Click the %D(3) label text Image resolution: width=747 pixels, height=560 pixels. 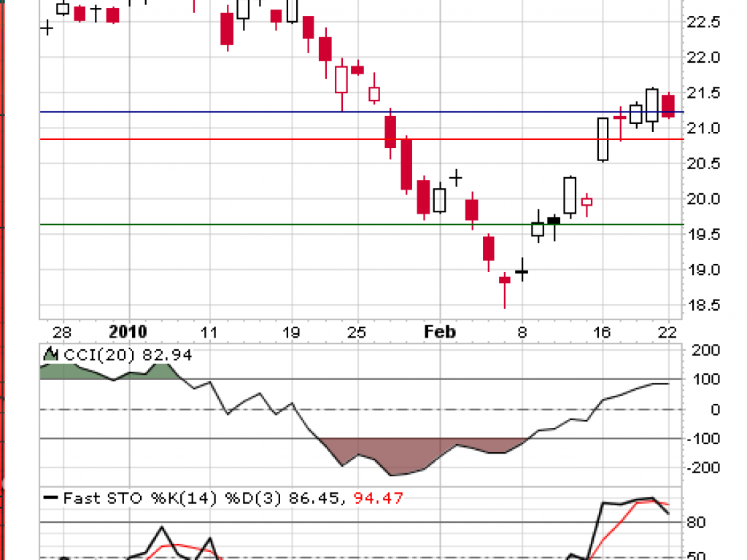253,498
